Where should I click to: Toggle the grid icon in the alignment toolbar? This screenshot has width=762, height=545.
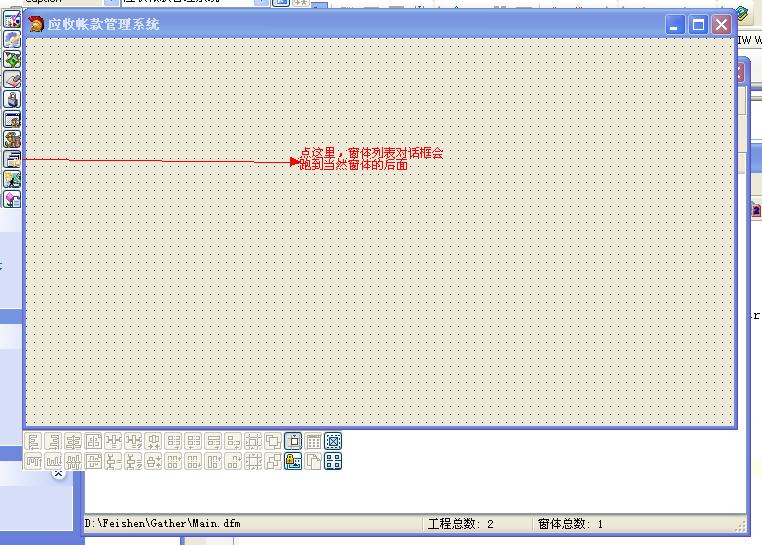[x=313, y=441]
